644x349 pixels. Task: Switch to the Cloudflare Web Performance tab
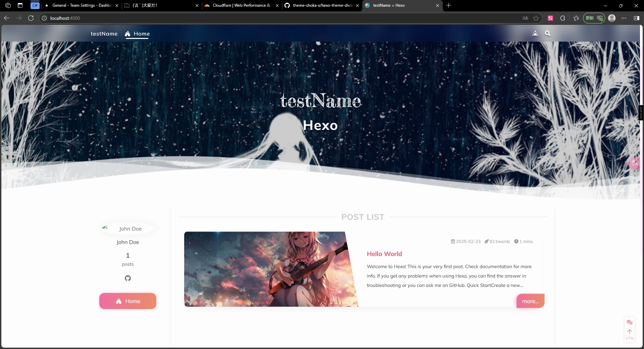241,5
